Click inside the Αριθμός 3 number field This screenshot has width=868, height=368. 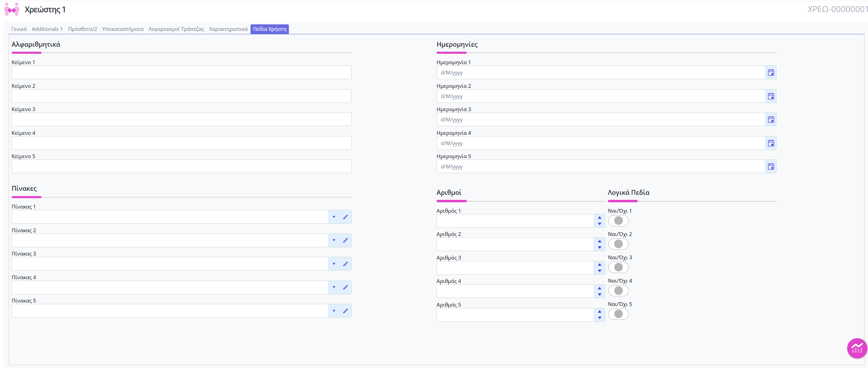click(515, 268)
